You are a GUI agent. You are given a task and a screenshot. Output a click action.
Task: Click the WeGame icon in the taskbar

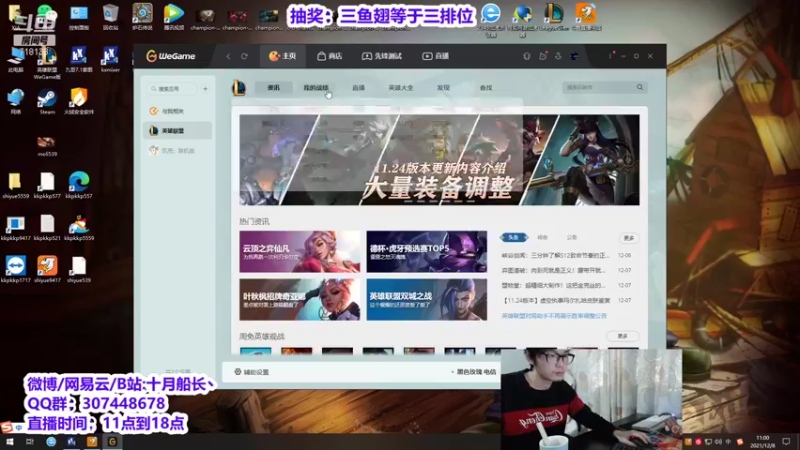click(112, 442)
